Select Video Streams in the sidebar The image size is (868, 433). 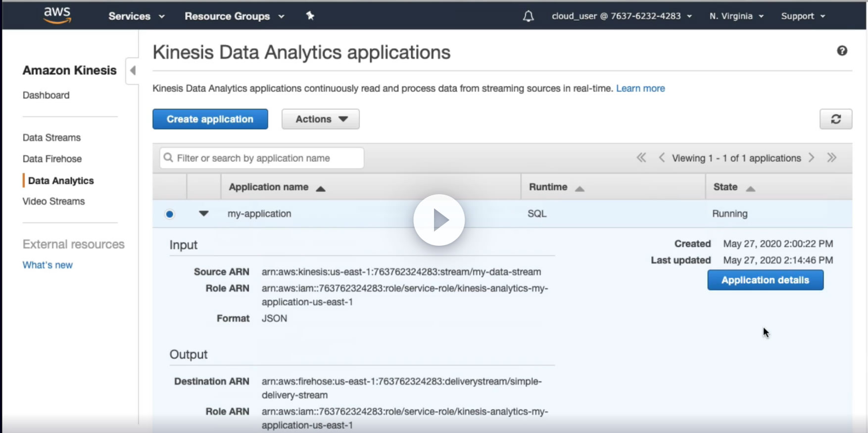tap(53, 202)
